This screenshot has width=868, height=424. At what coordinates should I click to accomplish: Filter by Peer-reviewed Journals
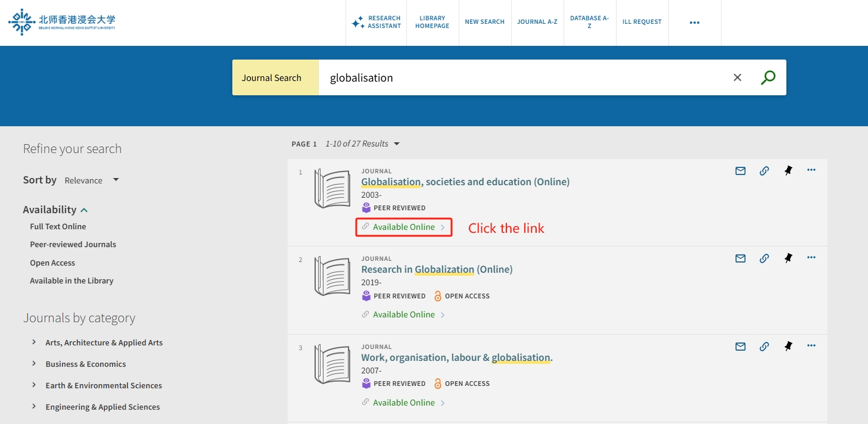tap(73, 244)
